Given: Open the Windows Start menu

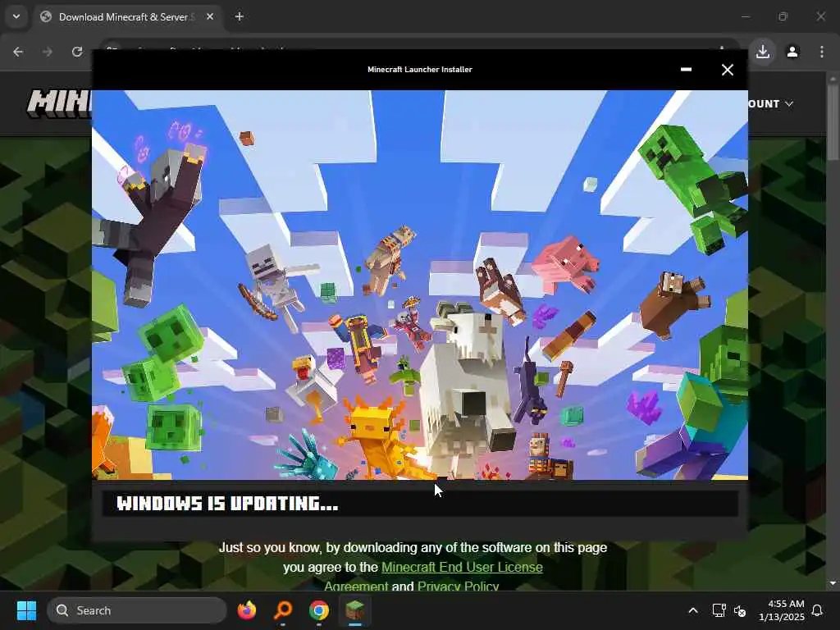Looking at the screenshot, I should (26, 610).
